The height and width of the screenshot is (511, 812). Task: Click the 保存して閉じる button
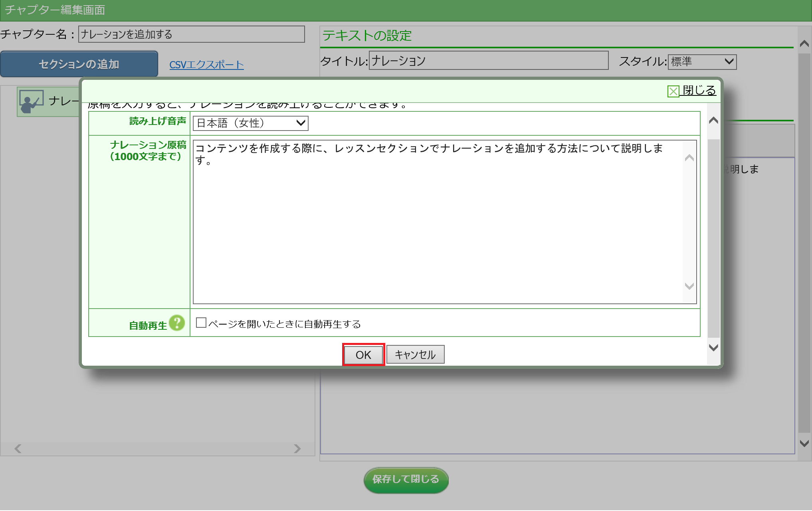pos(406,479)
